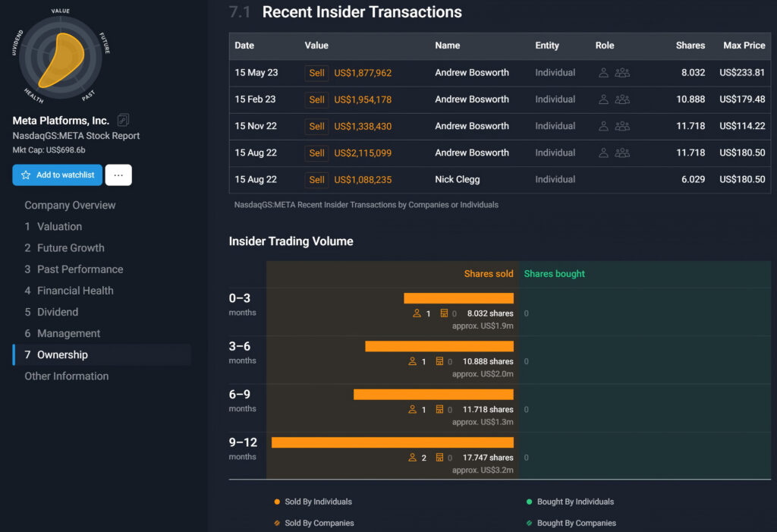This screenshot has height=532, width=777.
Task: Expand the Valuation section in sidebar
Action: coord(59,226)
